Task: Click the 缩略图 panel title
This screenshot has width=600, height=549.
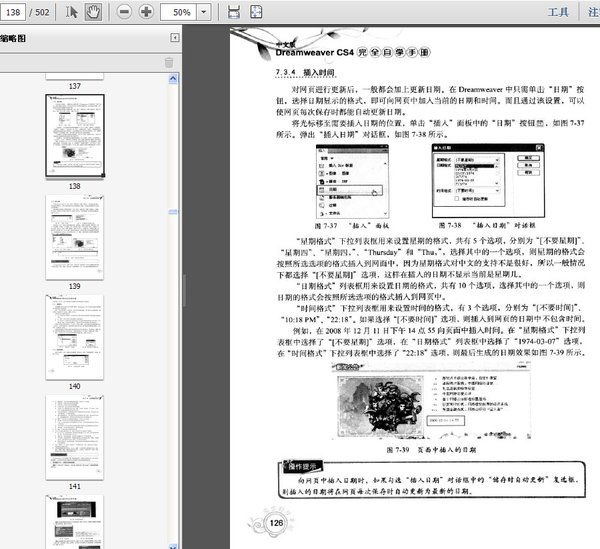Action: click(13, 38)
